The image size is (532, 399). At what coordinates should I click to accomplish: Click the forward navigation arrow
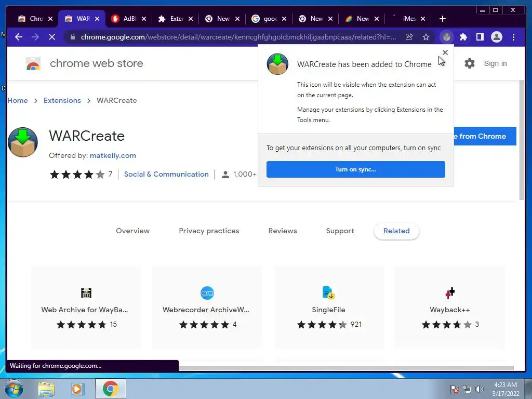[35, 37]
